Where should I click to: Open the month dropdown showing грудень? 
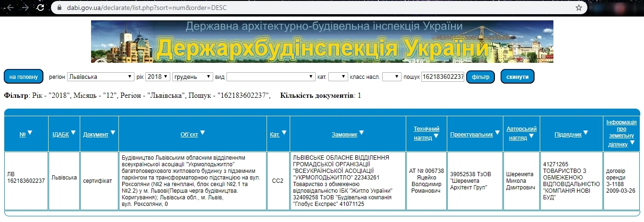click(x=192, y=77)
